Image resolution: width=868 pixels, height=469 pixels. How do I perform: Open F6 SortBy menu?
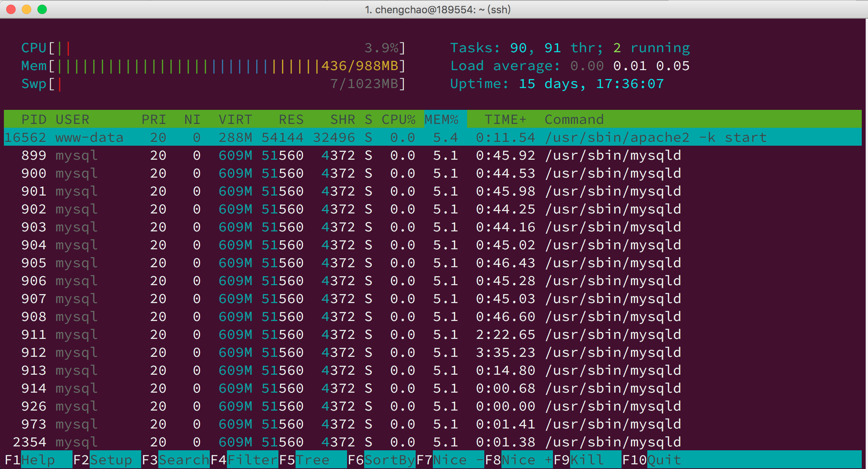pyautogui.click(x=381, y=460)
